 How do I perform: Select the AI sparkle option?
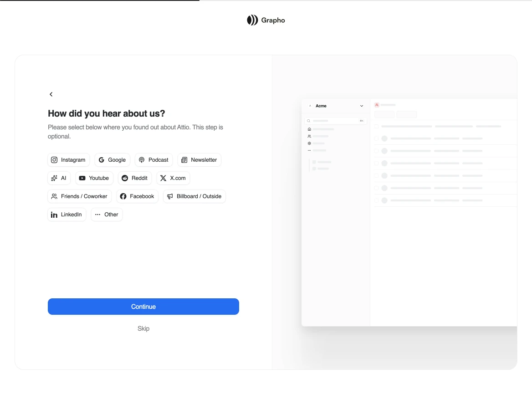(59, 178)
